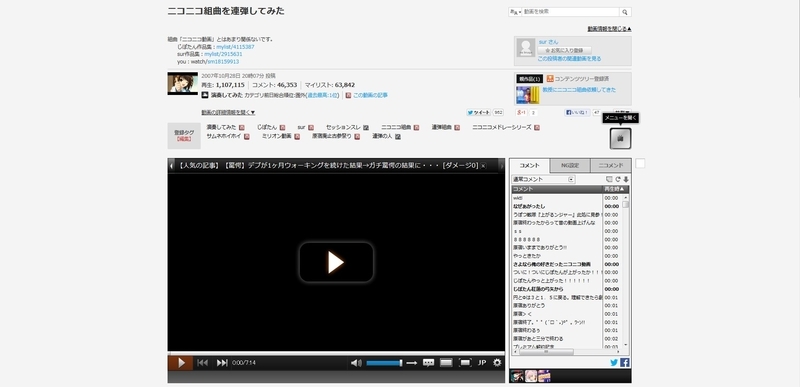Open the sm18159913 watch link
The image size is (800, 387).
pyautogui.click(x=223, y=62)
